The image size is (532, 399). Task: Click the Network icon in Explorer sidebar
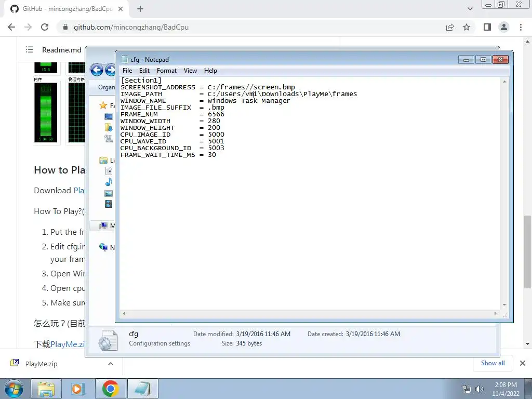pyautogui.click(x=103, y=247)
